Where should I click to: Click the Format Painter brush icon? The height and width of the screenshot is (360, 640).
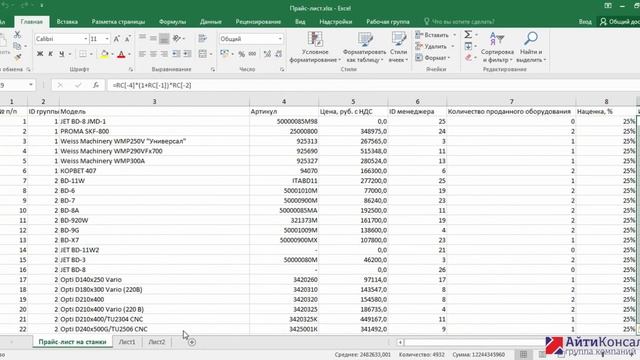click(x=17, y=58)
